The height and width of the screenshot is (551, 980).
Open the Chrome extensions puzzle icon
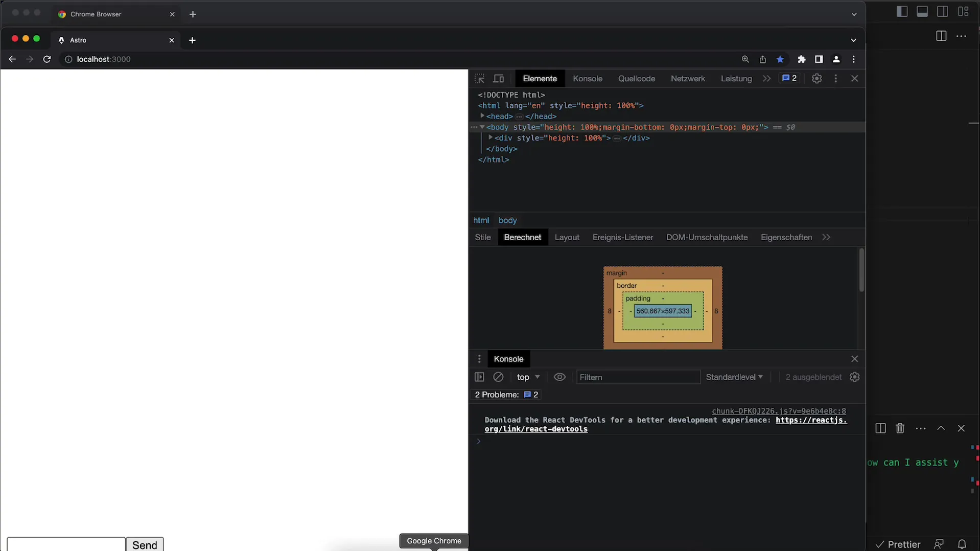click(802, 59)
